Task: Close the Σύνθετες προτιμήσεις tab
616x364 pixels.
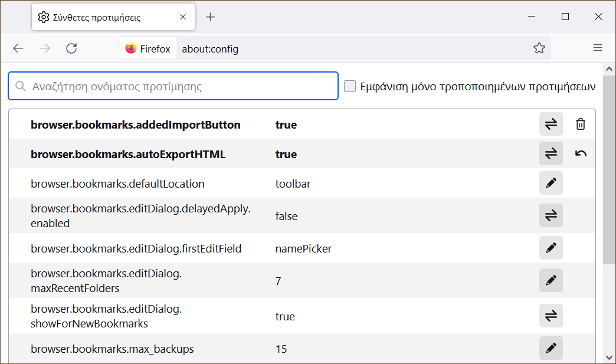Action: 183,17
